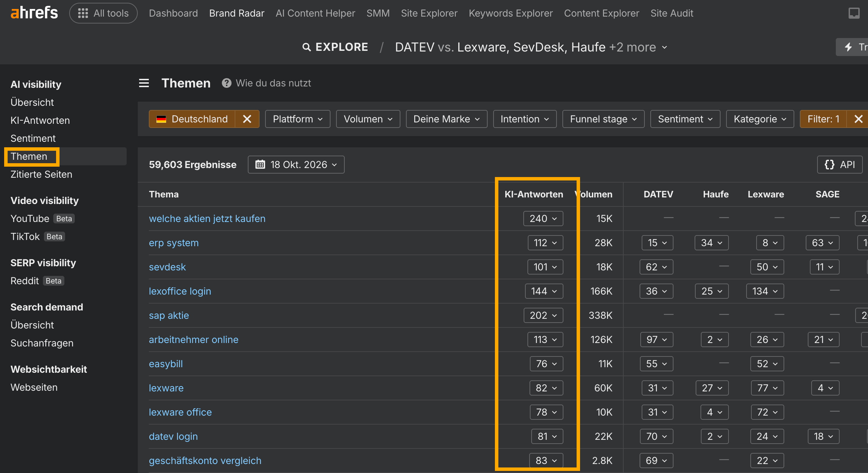Click the geschäftskonto vergleich topic
Viewport: 868px width, 473px height.
point(205,461)
